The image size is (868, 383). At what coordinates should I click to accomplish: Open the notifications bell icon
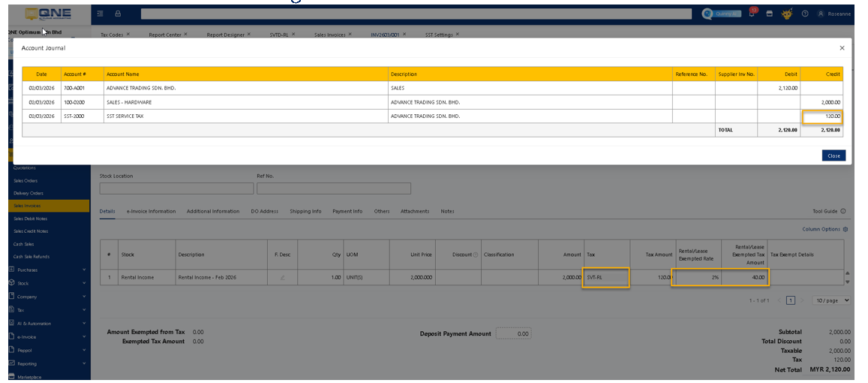click(752, 14)
